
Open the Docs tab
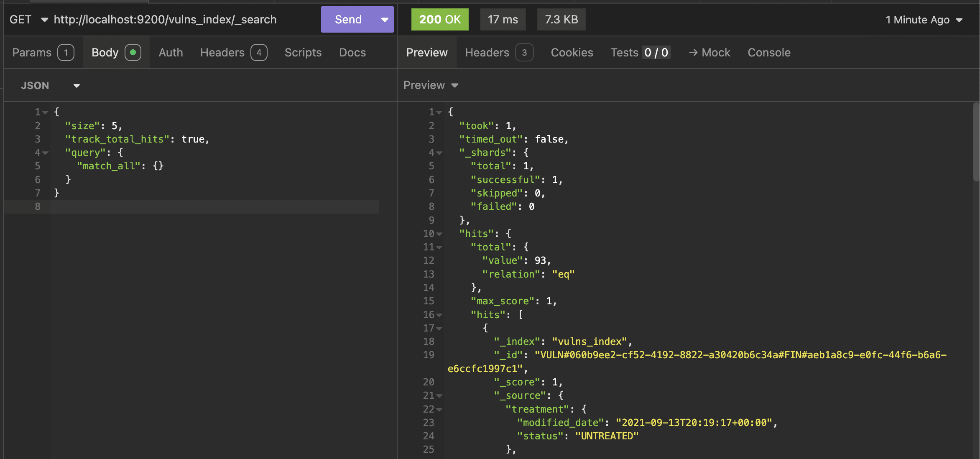(352, 53)
